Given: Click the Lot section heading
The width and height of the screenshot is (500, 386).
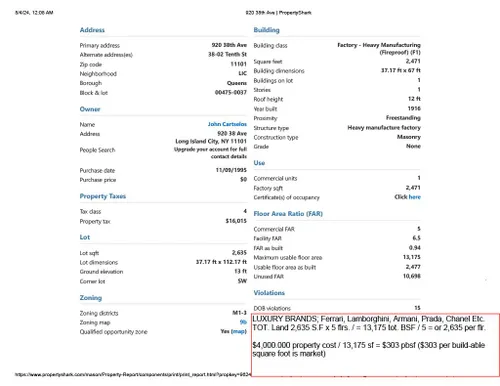Looking at the screenshot, I should tap(85, 237).
